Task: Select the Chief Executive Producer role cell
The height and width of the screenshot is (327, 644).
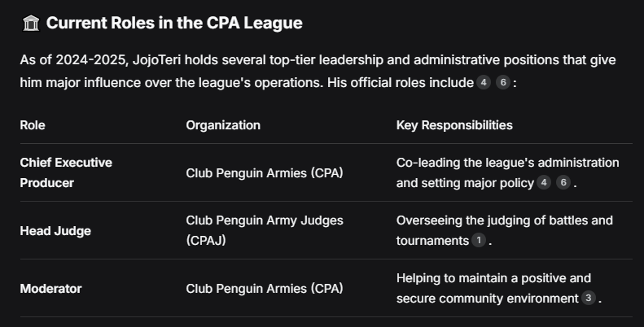Action: tap(66, 172)
